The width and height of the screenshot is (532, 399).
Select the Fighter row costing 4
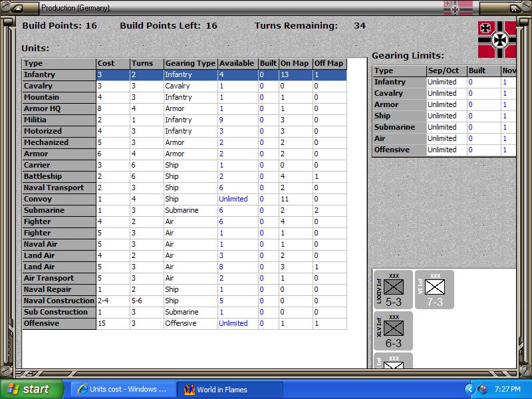(x=185, y=221)
